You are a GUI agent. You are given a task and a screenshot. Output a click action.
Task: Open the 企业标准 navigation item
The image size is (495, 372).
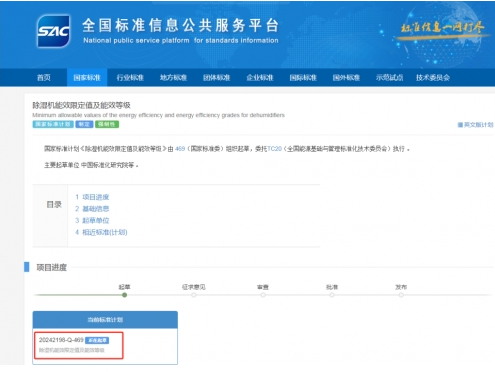pyautogui.click(x=260, y=78)
